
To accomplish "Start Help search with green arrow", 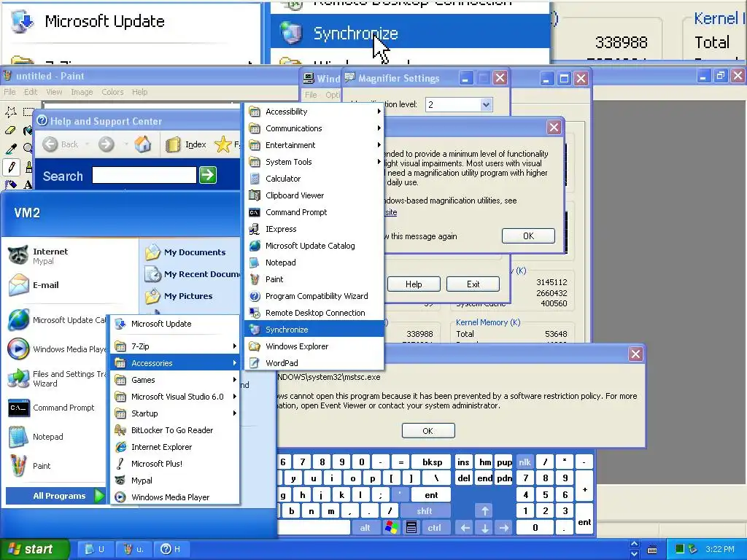I will tap(208, 175).
